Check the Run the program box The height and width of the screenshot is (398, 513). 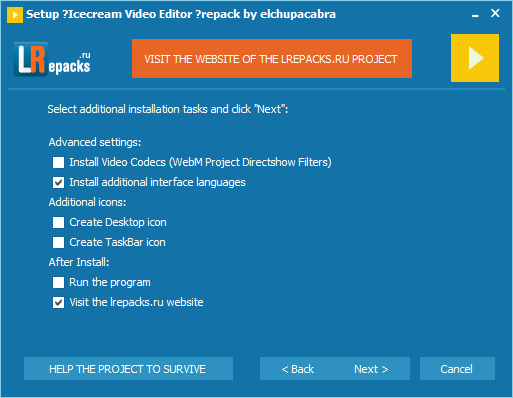(58, 282)
